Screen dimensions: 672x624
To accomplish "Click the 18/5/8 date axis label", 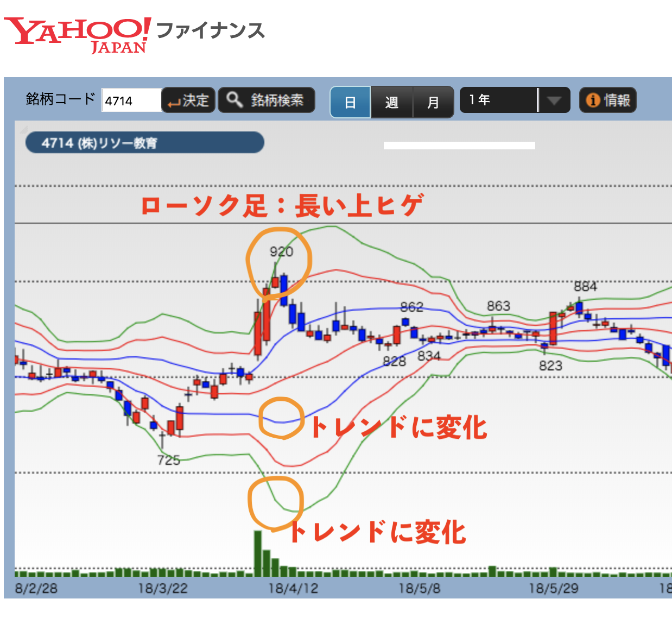I will tap(419, 588).
